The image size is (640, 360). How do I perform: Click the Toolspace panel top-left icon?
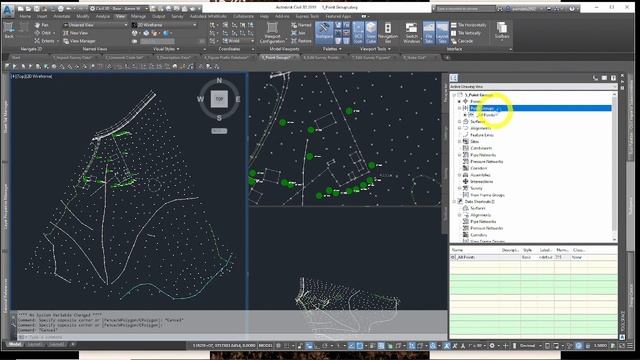[x=454, y=78]
